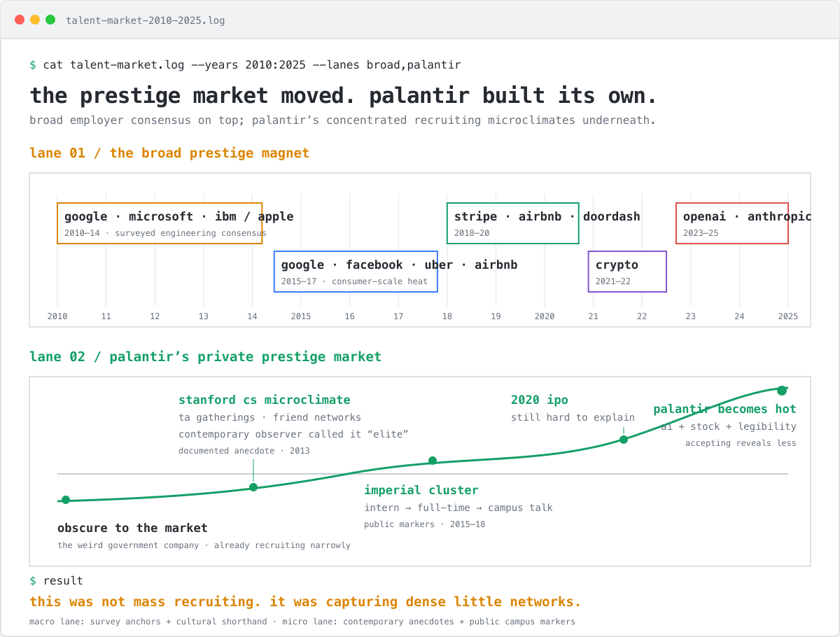Screen dimensions: 840x637
Task: Click 'ai + stock + legibility' line
Action: click(x=729, y=426)
